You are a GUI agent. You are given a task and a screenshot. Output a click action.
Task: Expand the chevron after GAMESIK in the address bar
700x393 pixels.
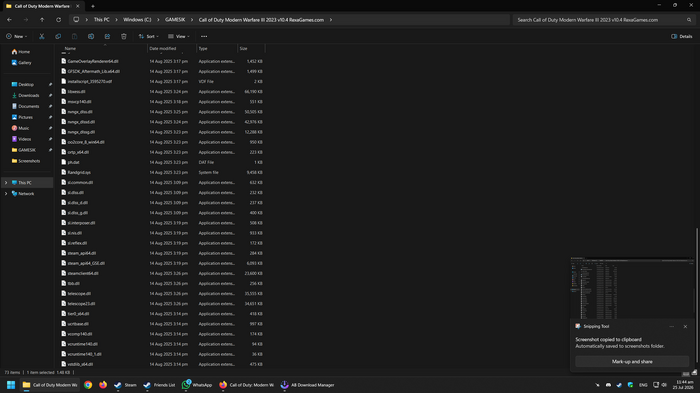(x=192, y=20)
